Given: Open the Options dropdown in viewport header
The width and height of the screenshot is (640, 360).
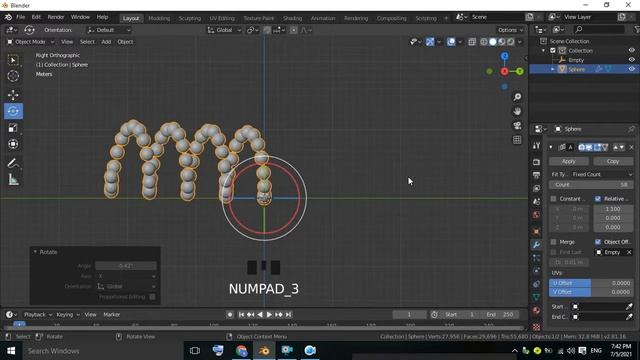Looking at the screenshot, I should pos(510,30).
